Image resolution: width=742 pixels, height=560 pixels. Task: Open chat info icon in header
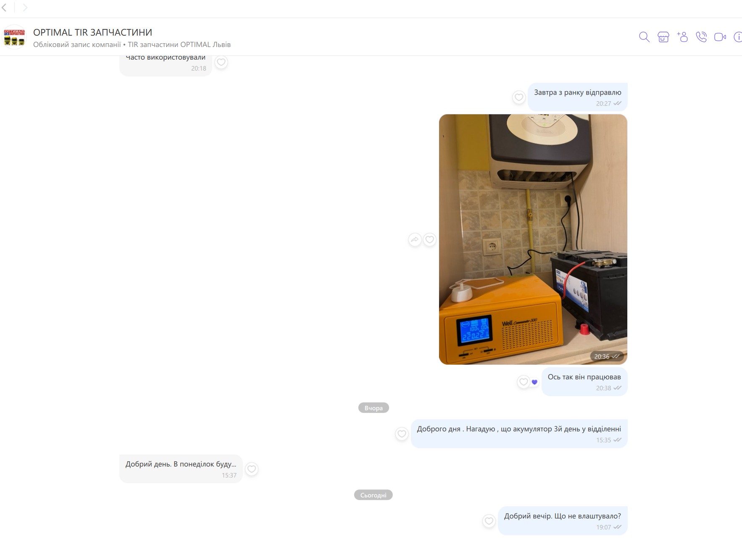[x=738, y=37]
